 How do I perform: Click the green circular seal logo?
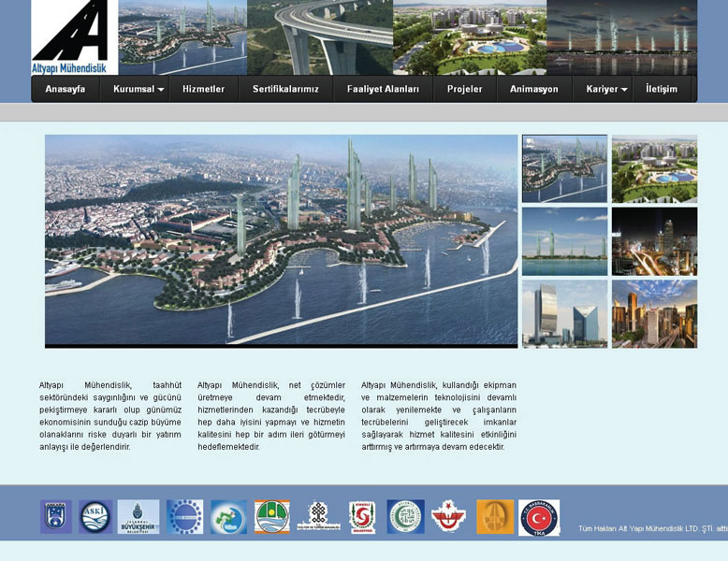coord(405,516)
